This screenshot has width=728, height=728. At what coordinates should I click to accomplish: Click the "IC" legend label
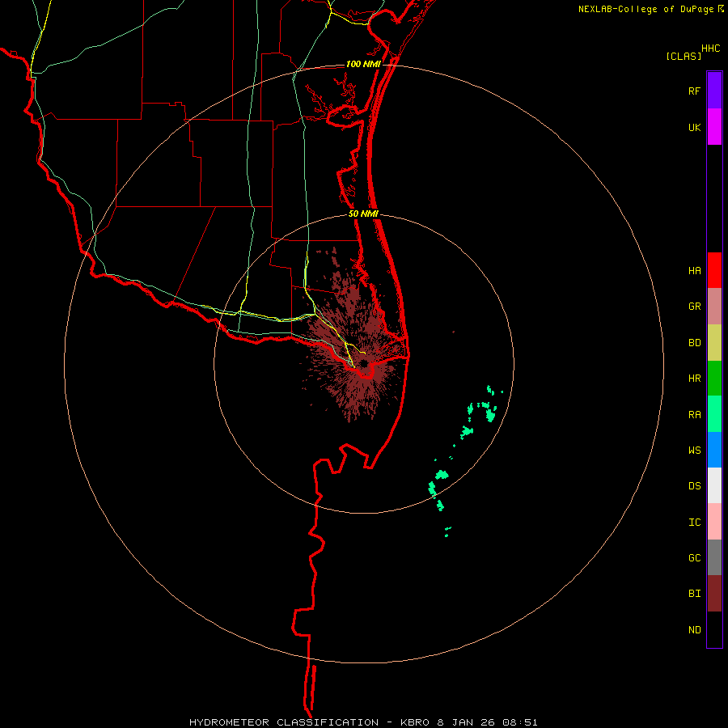[x=694, y=523]
